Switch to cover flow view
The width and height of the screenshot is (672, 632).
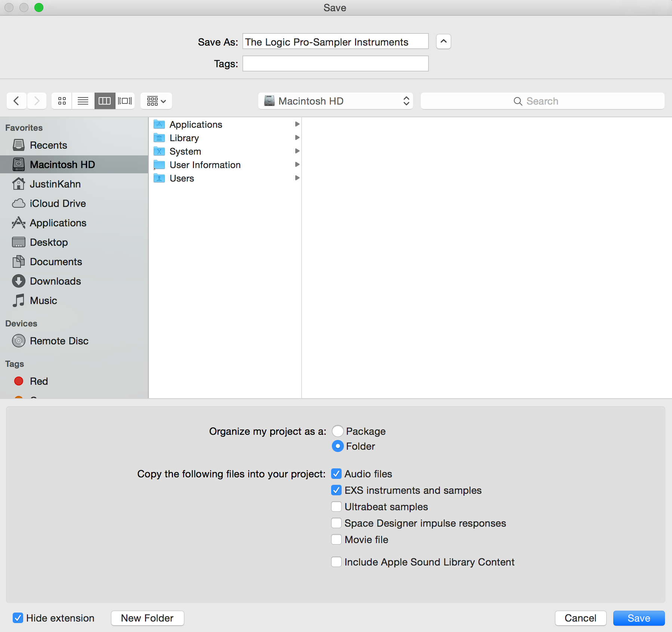125,101
